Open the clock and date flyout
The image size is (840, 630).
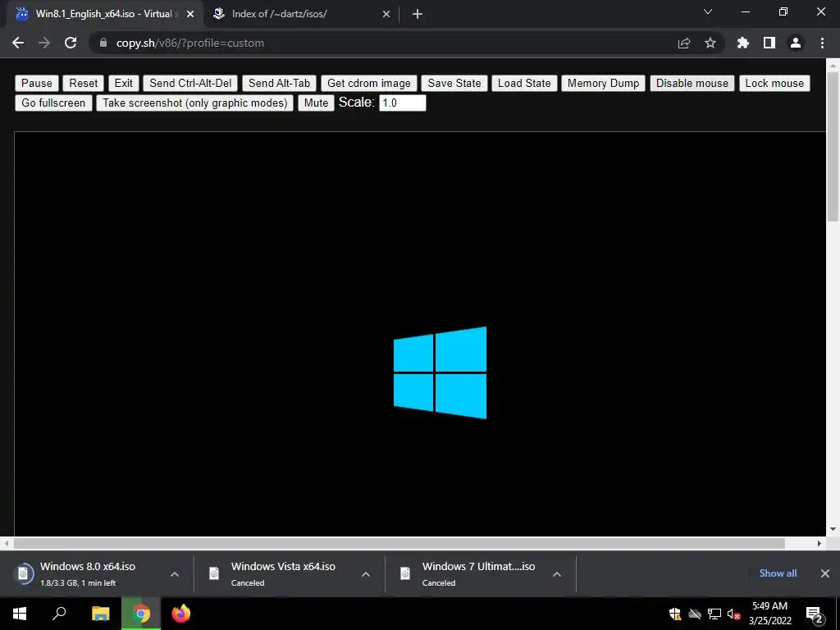pyautogui.click(x=769, y=614)
